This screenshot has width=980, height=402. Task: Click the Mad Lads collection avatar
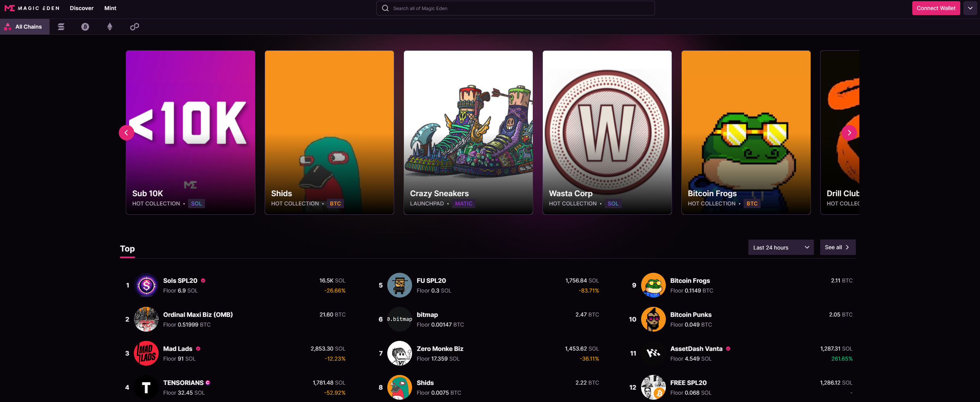[146, 354]
